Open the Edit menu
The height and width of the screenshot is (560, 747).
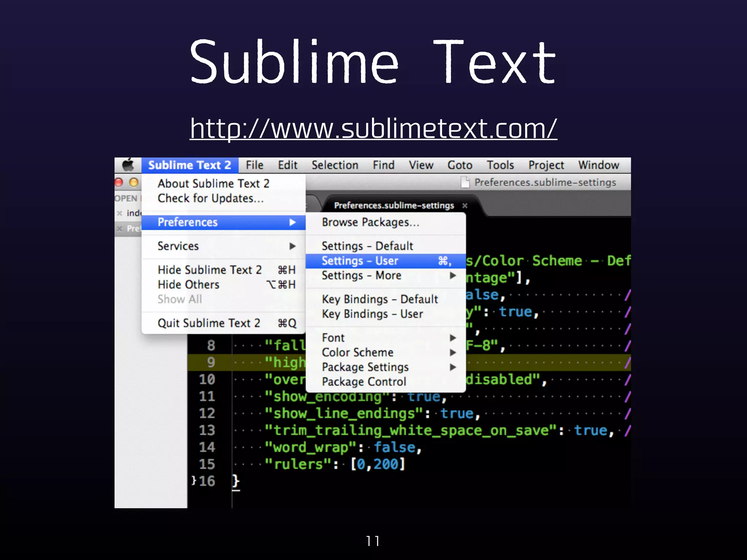[x=287, y=165]
